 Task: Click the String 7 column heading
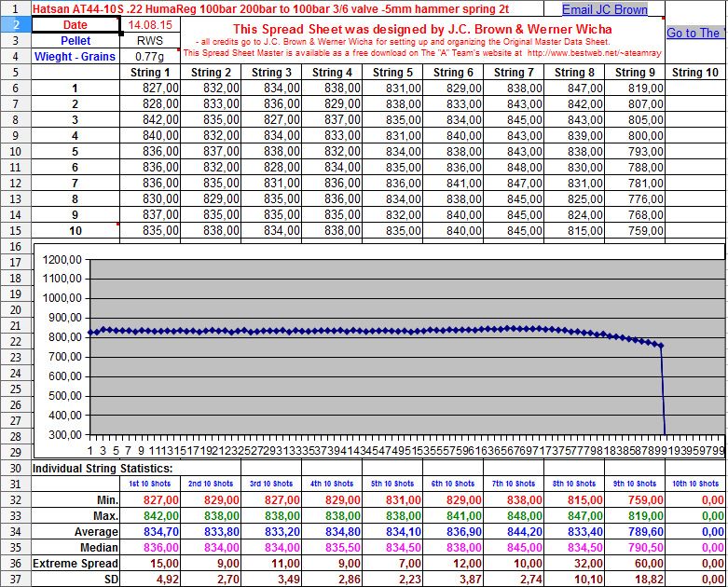point(514,73)
